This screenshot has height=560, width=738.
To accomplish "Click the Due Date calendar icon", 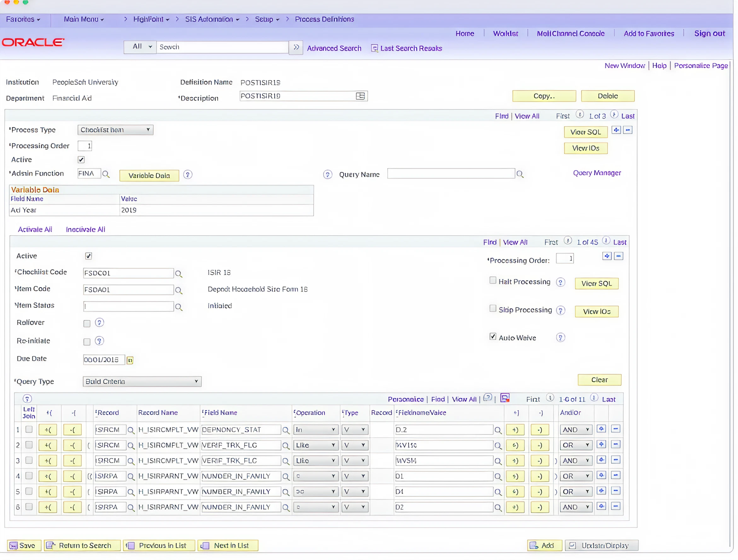I will coord(130,360).
